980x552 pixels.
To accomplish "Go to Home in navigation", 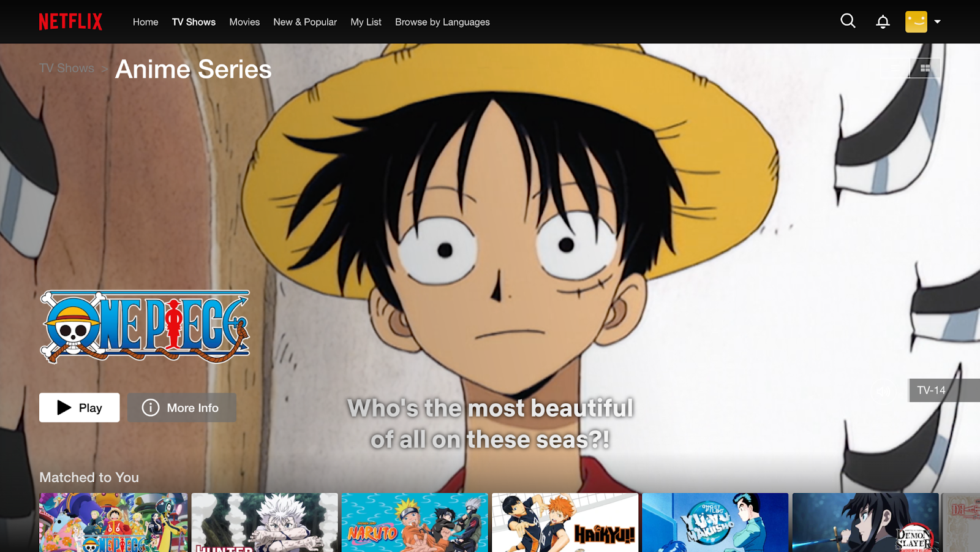I will [x=145, y=22].
